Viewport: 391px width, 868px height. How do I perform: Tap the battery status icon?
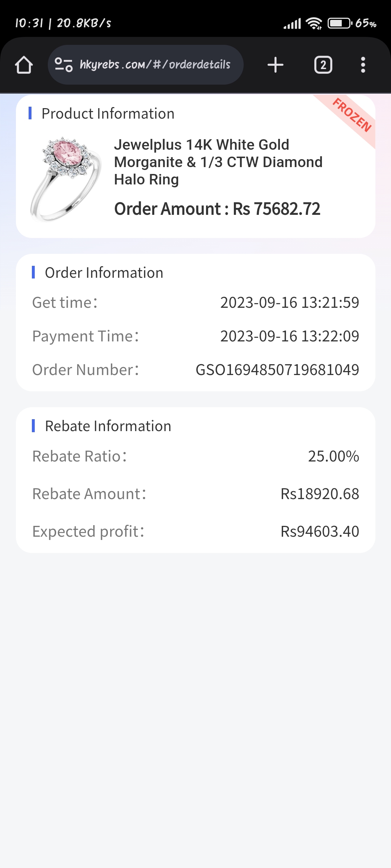click(339, 24)
